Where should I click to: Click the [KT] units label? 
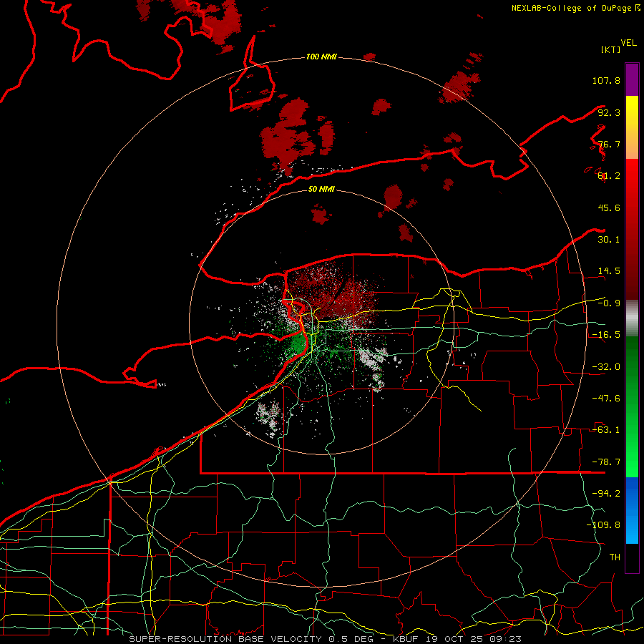pos(611,49)
